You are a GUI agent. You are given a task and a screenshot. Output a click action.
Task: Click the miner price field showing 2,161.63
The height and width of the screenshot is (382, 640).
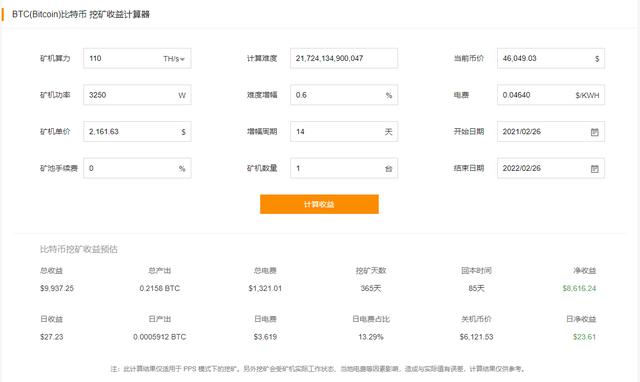(137, 131)
